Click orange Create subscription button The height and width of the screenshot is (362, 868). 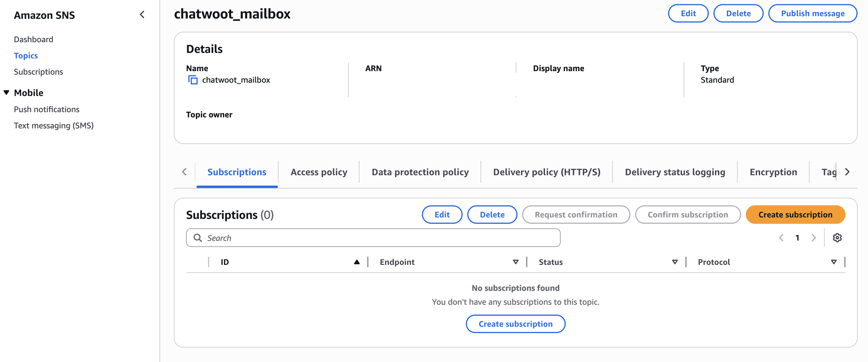click(795, 214)
